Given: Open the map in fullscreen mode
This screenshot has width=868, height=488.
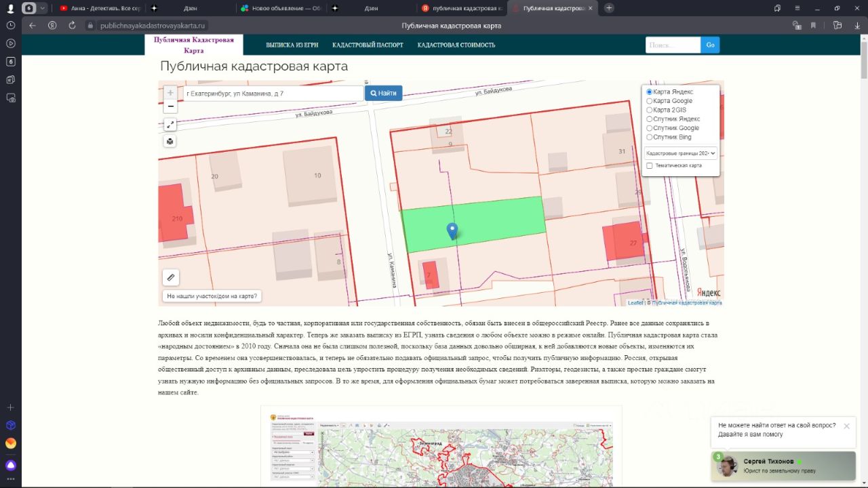Looking at the screenshot, I should [x=170, y=125].
